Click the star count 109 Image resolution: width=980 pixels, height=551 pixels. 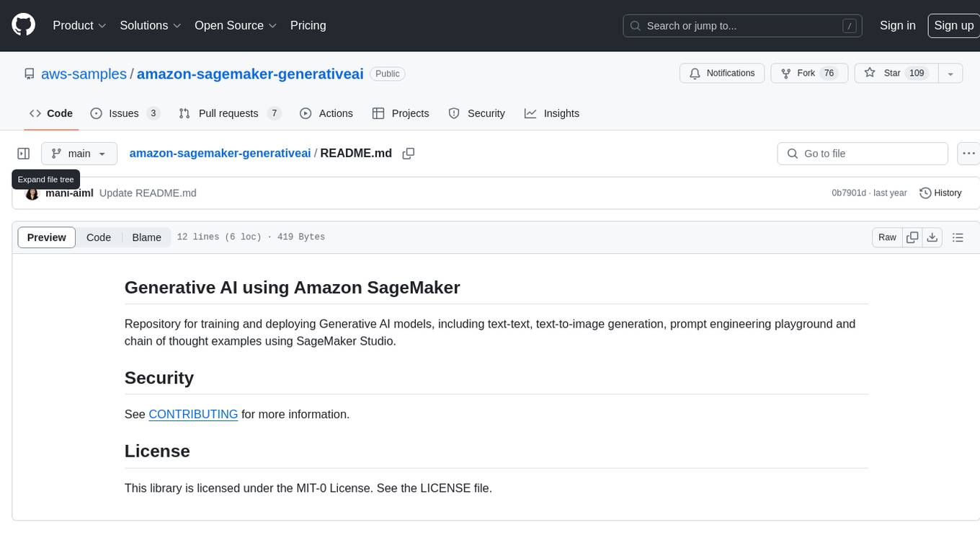917,74
